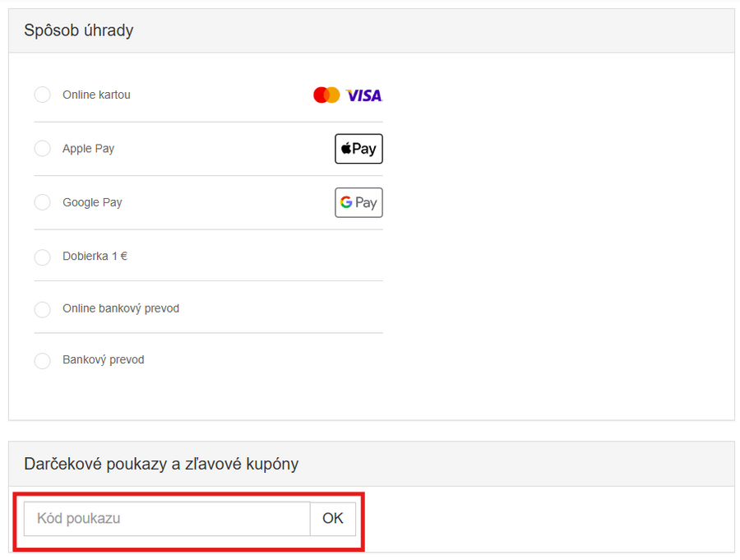Click the 'Apple Pay' text label

click(x=88, y=149)
